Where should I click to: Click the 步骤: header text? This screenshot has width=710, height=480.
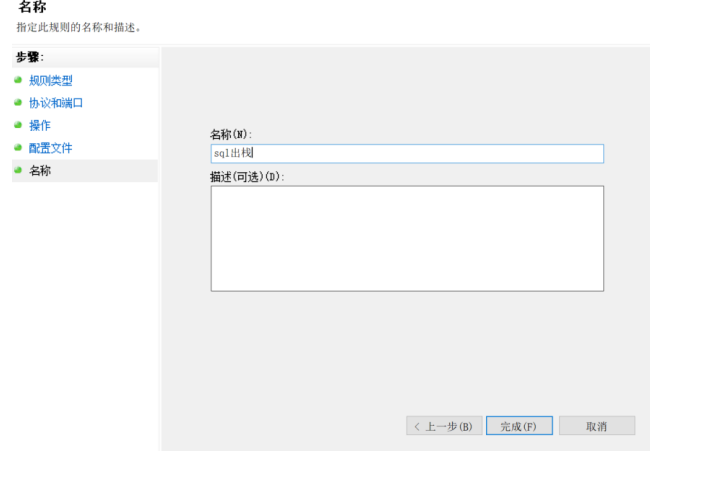click(30, 58)
